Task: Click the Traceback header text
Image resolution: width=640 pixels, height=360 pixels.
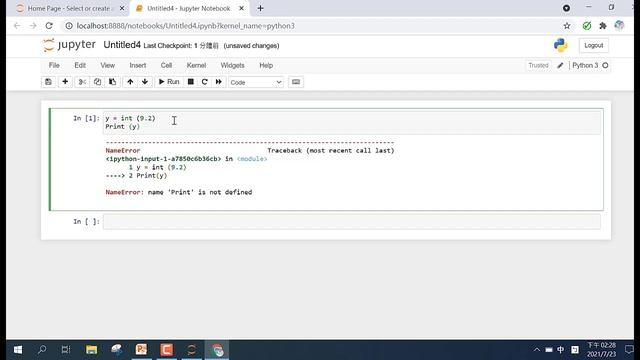Action: click(331, 151)
